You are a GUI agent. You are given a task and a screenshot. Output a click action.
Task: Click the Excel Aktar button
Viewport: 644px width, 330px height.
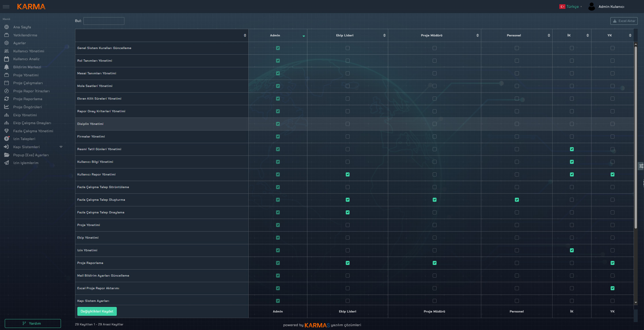[624, 21]
